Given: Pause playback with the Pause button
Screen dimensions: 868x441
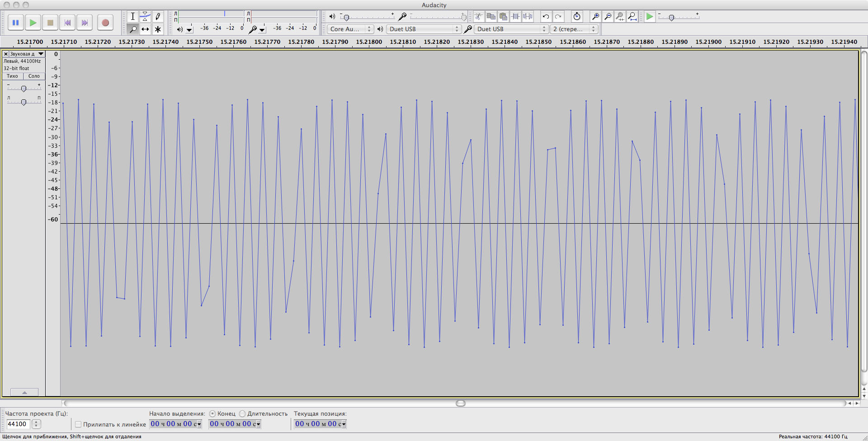Looking at the screenshot, I should [15, 23].
